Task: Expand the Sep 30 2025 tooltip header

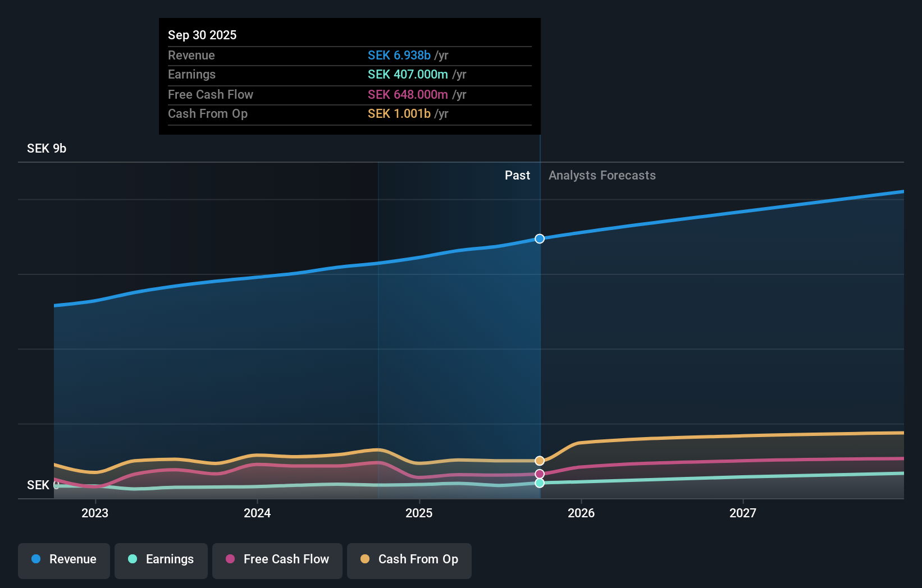Action: pos(202,35)
